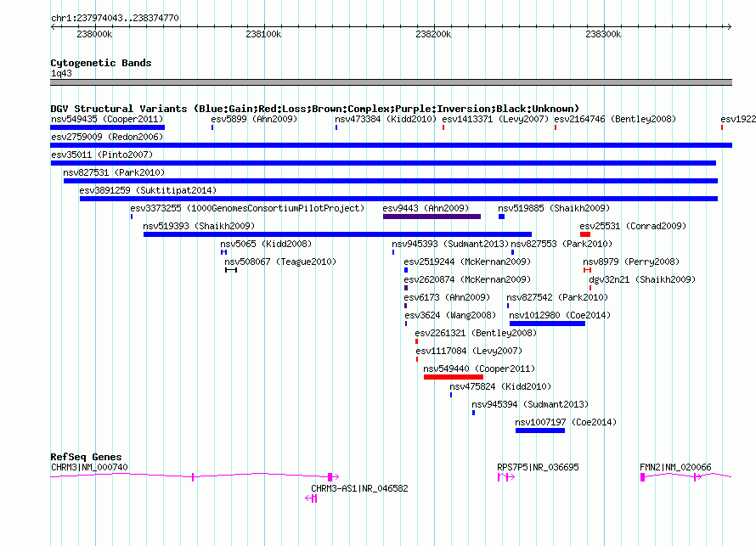The width and height of the screenshot is (756, 546).
Task: Click the red loss bar of esv25531
Action: [x=585, y=234]
